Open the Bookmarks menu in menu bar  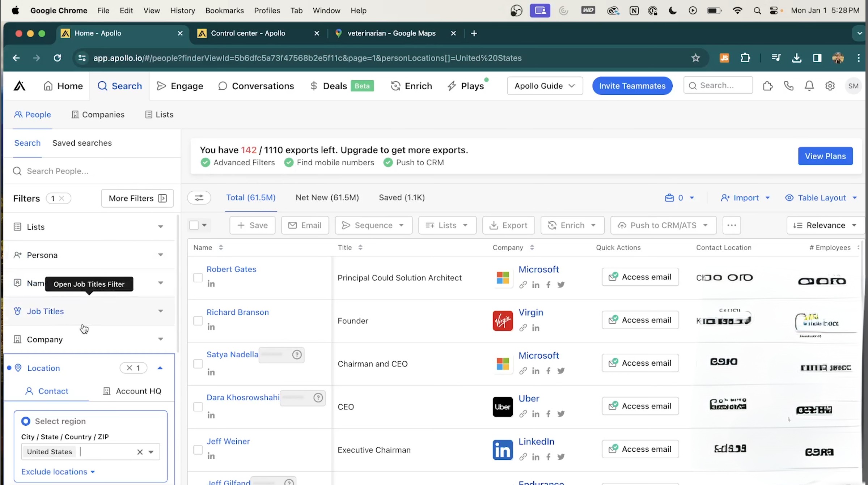pos(224,10)
